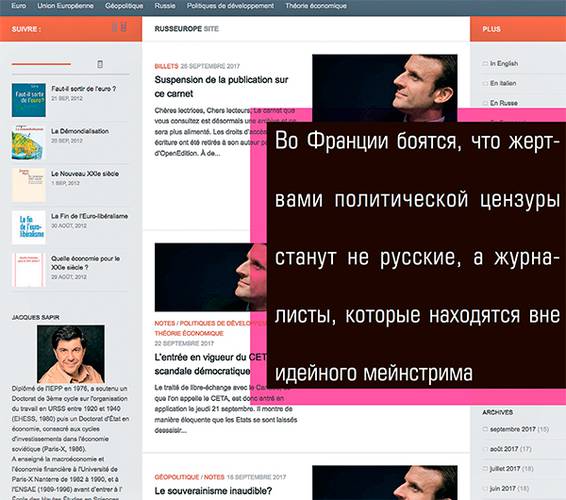The height and width of the screenshot is (500, 566).
Task: Open the Russie navigation item
Action: tap(165, 6)
